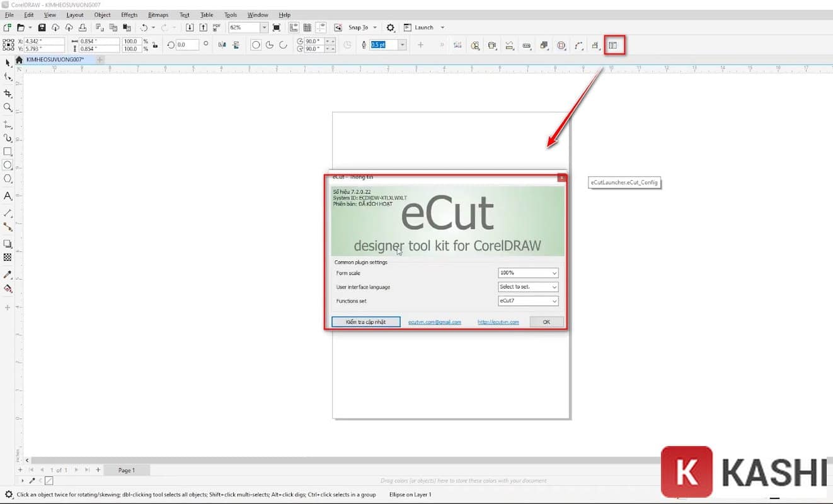The height and width of the screenshot is (504, 833).
Task: Activate the Text tool
Action: click(8, 196)
